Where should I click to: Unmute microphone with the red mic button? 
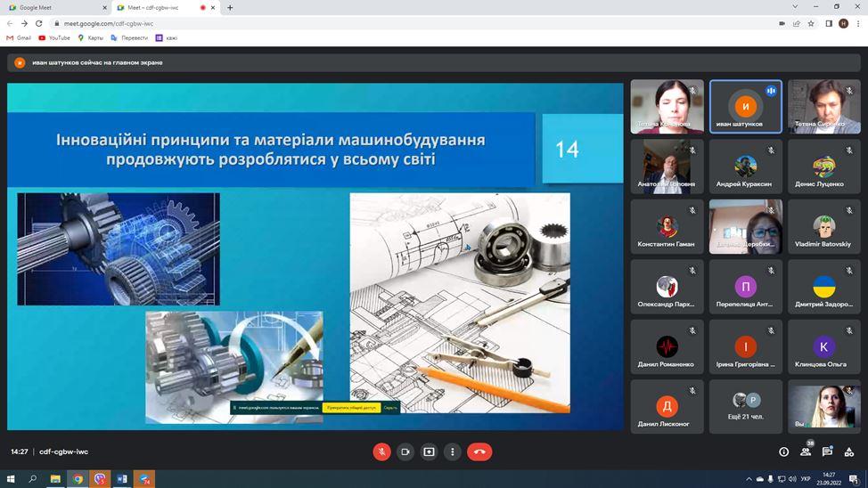(381, 452)
